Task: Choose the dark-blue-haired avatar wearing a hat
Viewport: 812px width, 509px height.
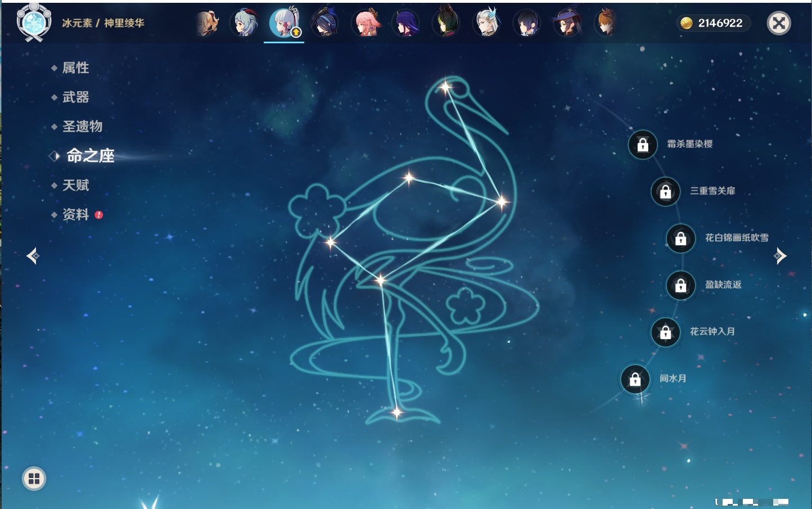Action: pyautogui.click(x=324, y=24)
